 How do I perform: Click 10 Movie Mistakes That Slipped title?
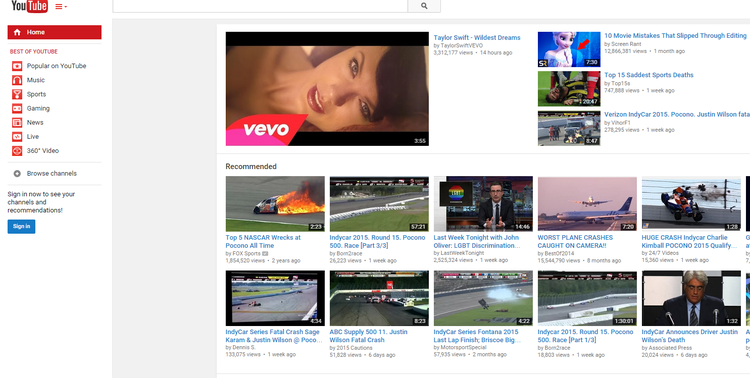coord(675,35)
